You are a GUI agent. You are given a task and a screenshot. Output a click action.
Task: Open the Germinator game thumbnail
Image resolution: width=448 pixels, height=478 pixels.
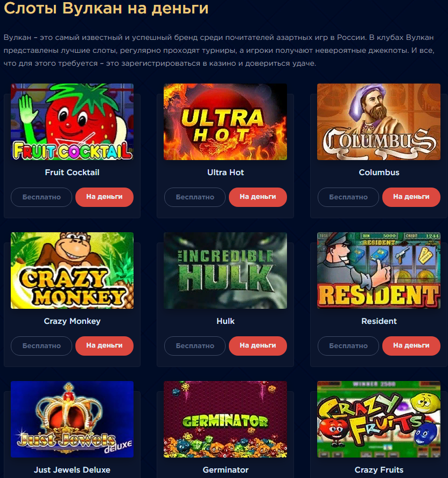click(226, 419)
